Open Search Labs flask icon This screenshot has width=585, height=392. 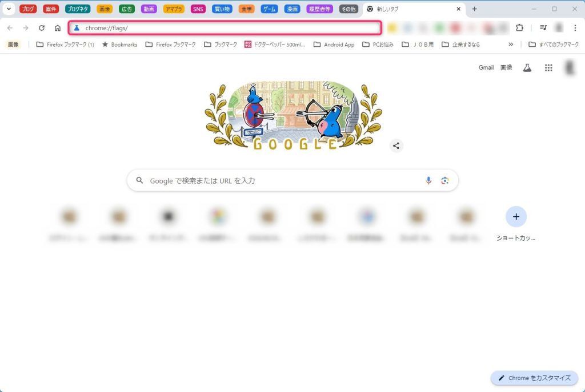[x=527, y=68]
